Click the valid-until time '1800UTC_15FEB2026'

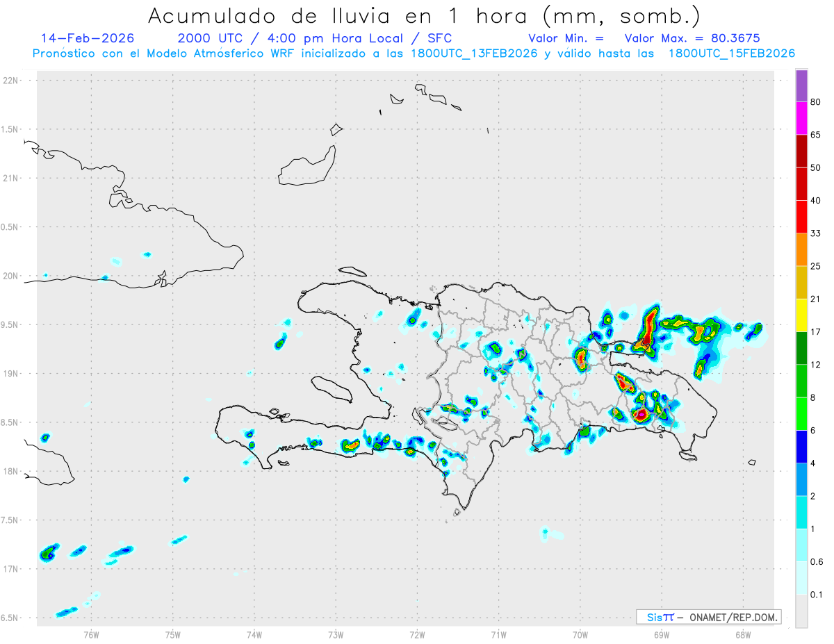(732, 53)
